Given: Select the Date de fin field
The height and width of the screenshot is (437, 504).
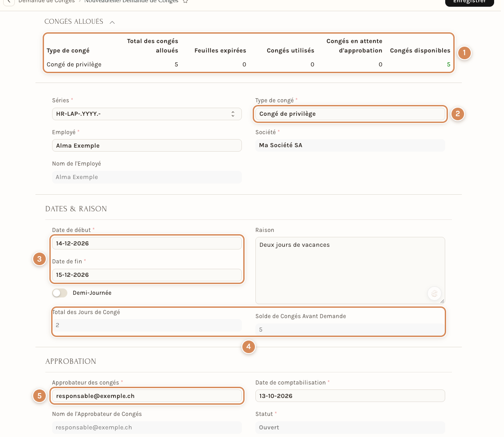Looking at the screenshot, I should [x=147, y=275].
